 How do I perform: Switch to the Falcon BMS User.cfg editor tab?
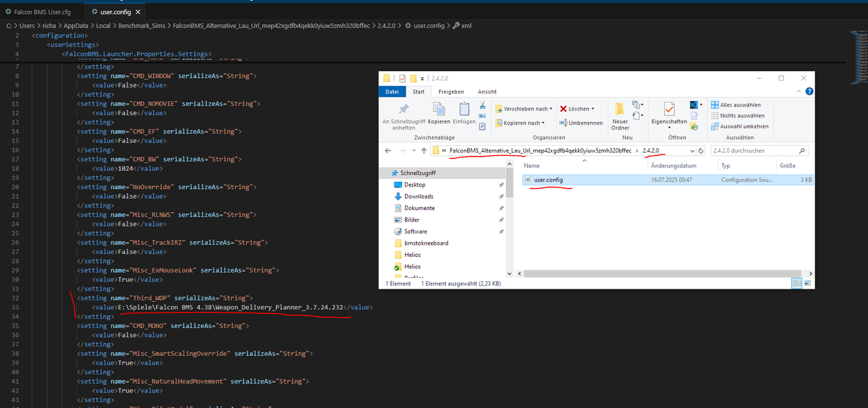click(x=42, y=12)
